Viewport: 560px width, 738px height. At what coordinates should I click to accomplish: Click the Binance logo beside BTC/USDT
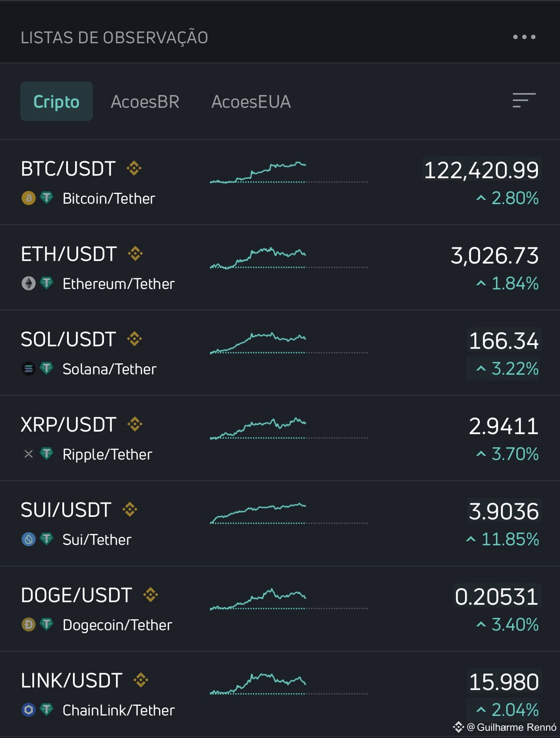134,168
